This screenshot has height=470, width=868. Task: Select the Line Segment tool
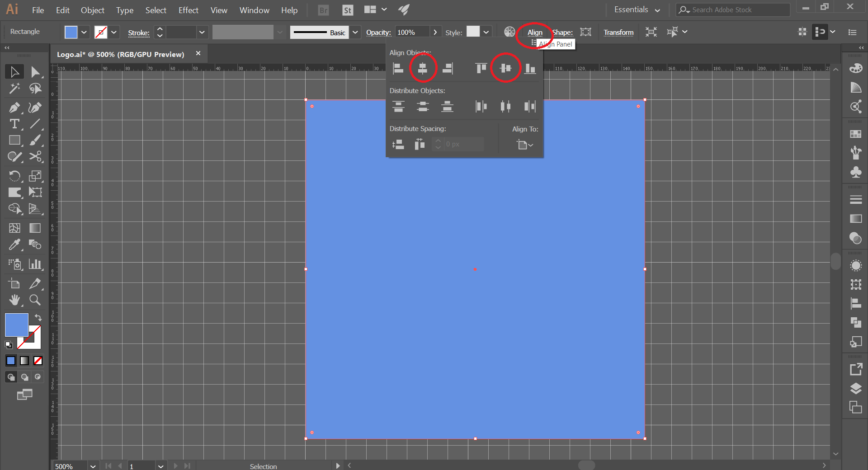tap(35, 124)
